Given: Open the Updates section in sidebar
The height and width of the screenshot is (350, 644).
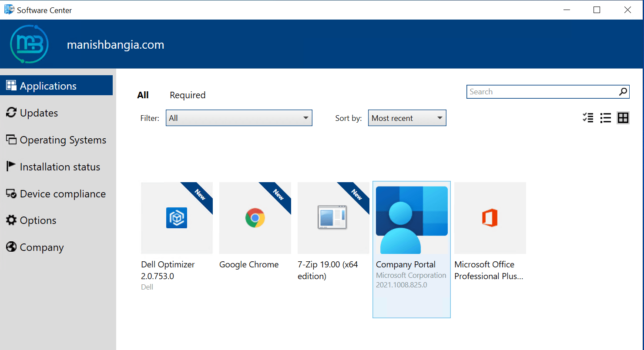Looking at the screenshot, I should (x=37, y=113).
